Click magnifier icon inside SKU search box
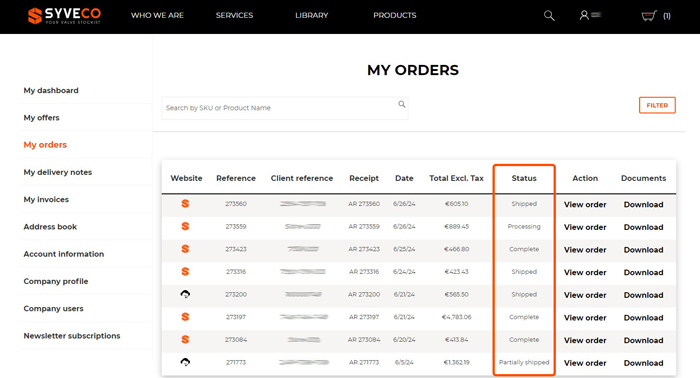700x378 pixels. pyautogui.click(x=402, y=104)
